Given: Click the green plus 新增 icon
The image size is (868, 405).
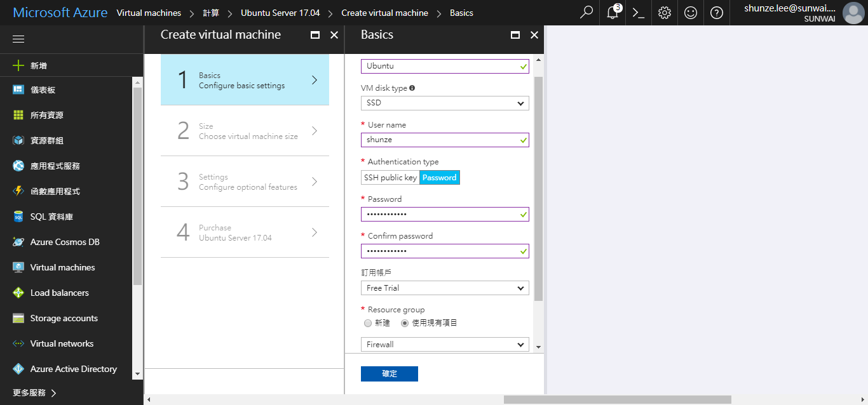Looking at the screenshot, I should click(18, 65).
